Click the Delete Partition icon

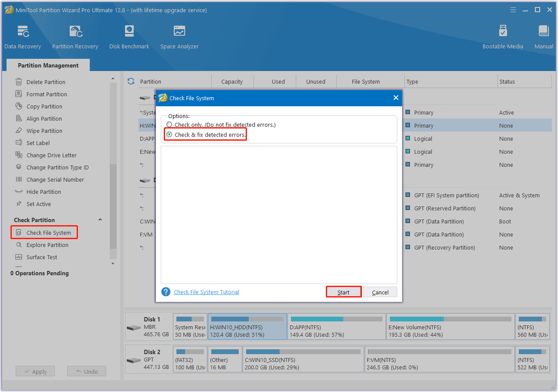click(x=19, y=82)
